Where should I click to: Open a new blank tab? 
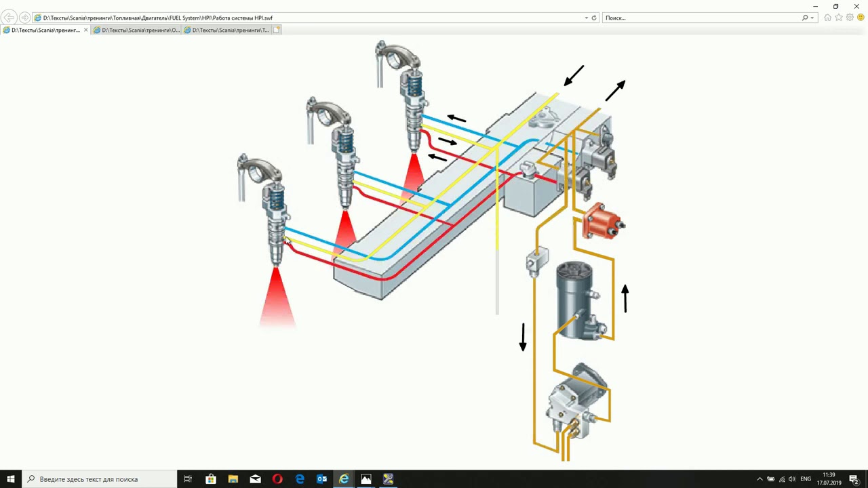[277, 30]
